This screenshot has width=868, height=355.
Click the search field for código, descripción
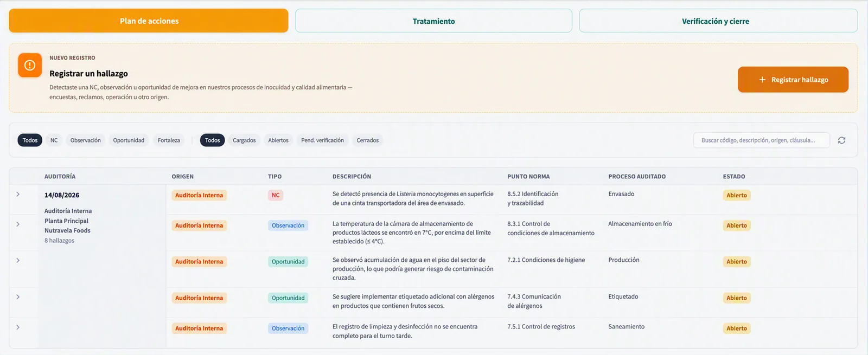click(761, 140)
